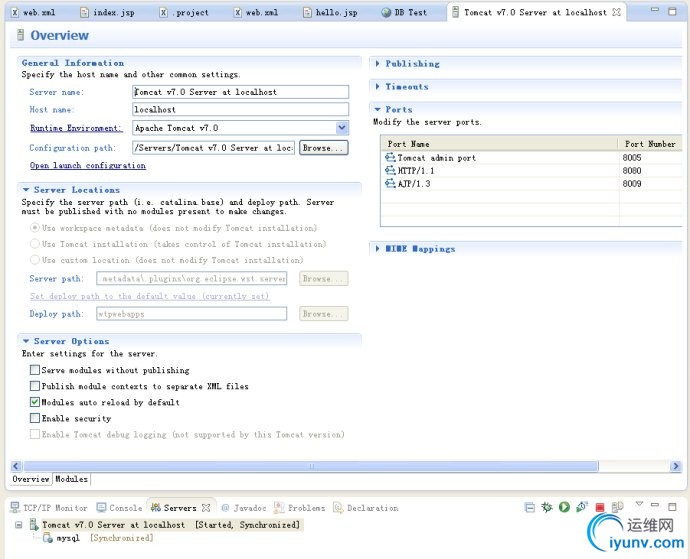Click the mysql module icon
Screen dimensions: 690x559
48,537
